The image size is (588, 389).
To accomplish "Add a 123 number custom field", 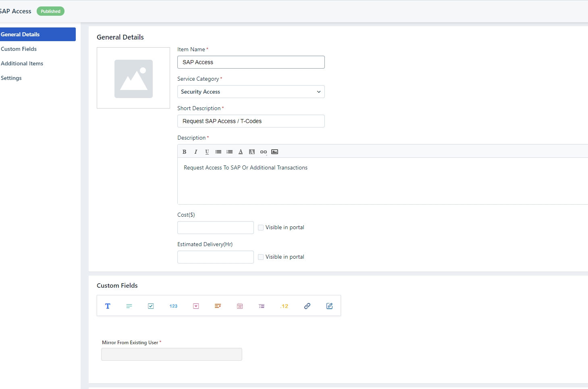I will pos(173,306).
